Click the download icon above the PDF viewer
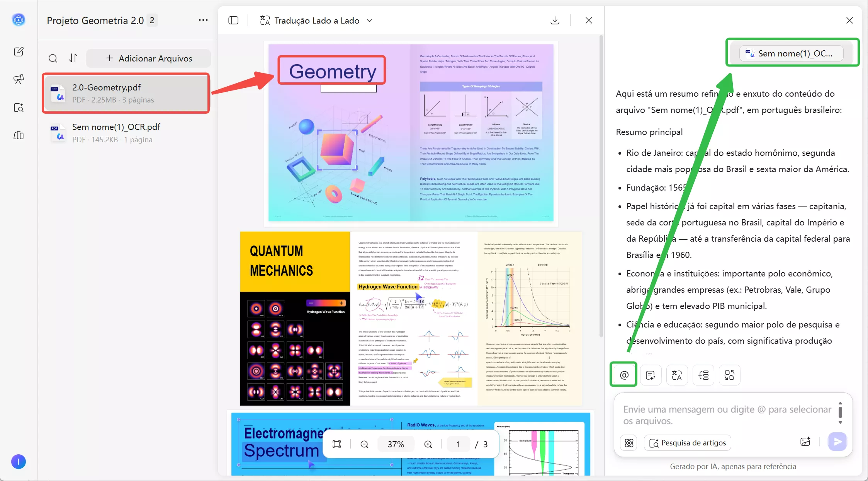 click(x=555, y=20)
